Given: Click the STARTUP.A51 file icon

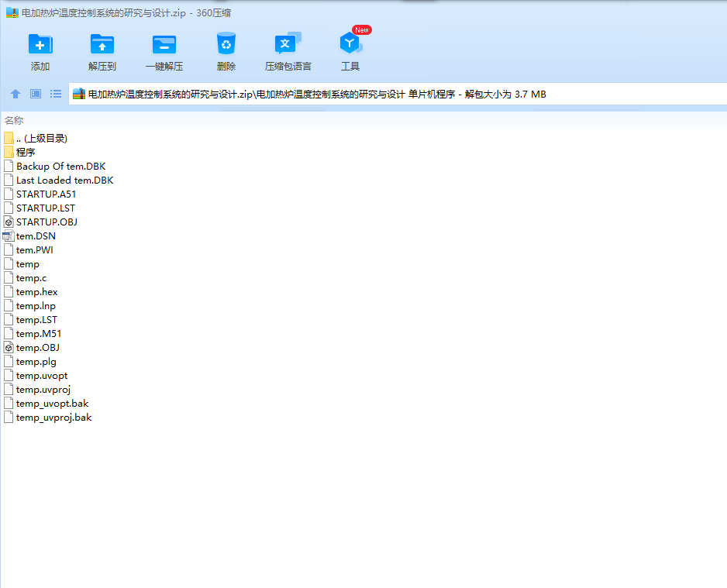Looking at the screenshot, I should (9, 194).
